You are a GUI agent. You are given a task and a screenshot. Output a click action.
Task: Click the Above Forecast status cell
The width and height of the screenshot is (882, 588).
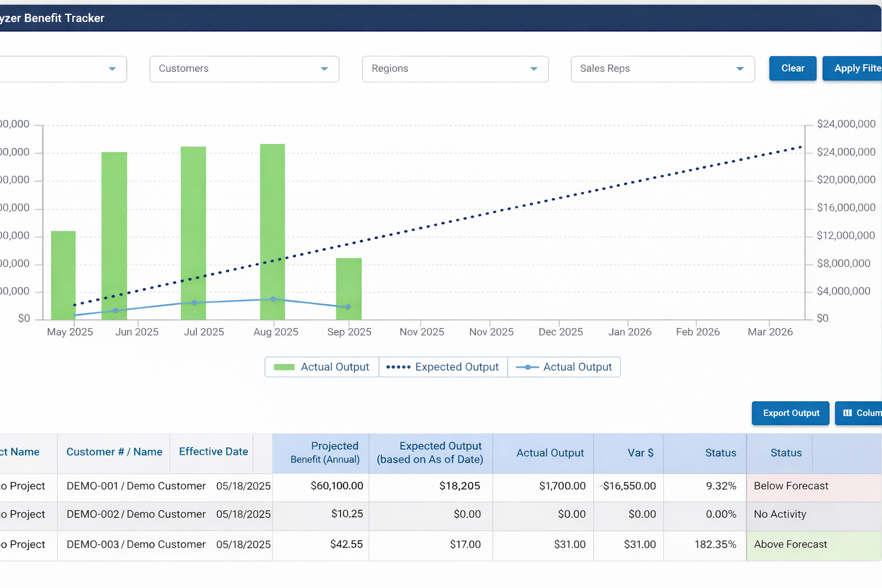point(790,544)
